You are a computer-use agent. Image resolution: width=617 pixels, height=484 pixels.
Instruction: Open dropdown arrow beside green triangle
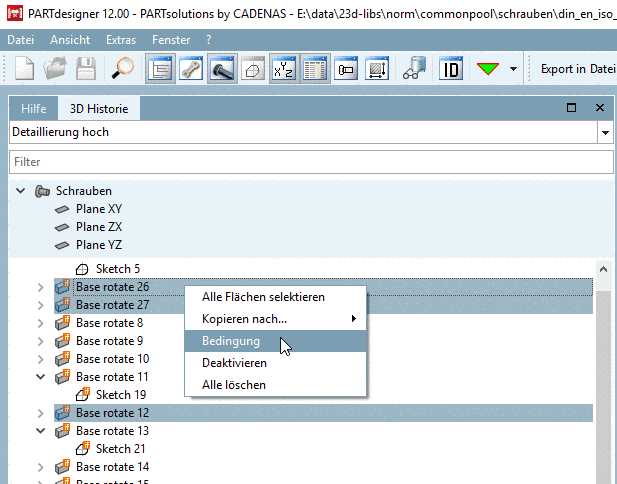pos(513,69)
